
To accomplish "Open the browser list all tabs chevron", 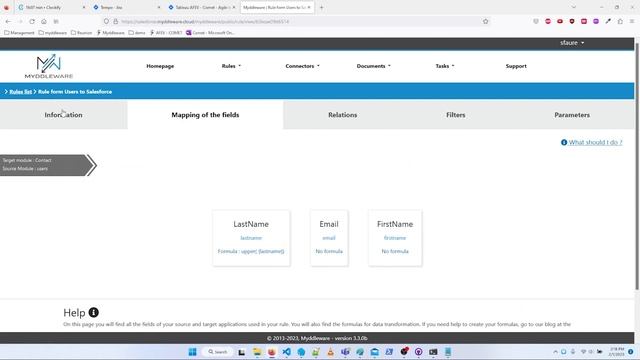I will point(573,7).
